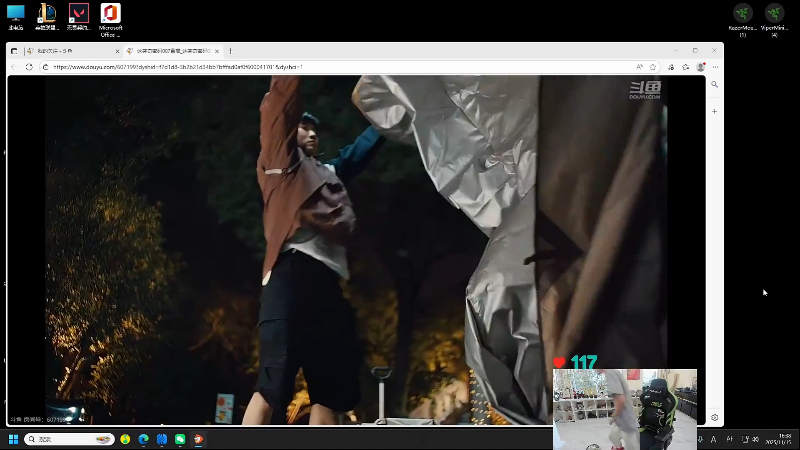
Task: Open the sidebar settings gear
Action: (714, 417)
